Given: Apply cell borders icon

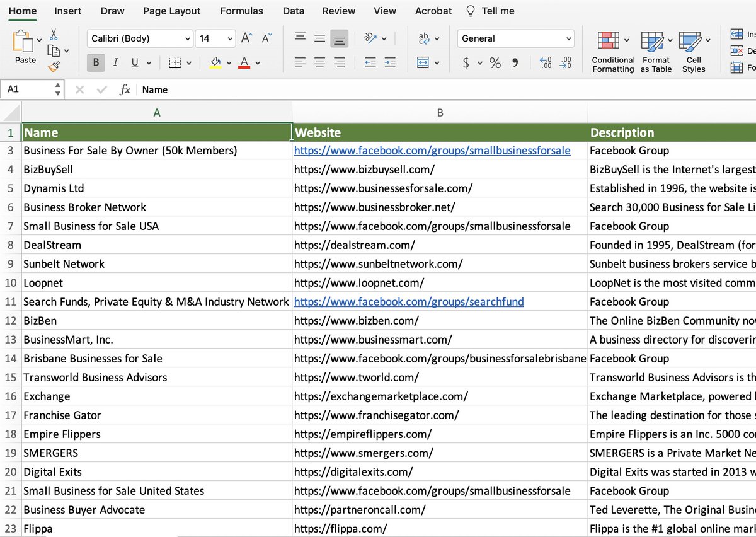Looking at the screenshot, I should click(x=175, y=62).
